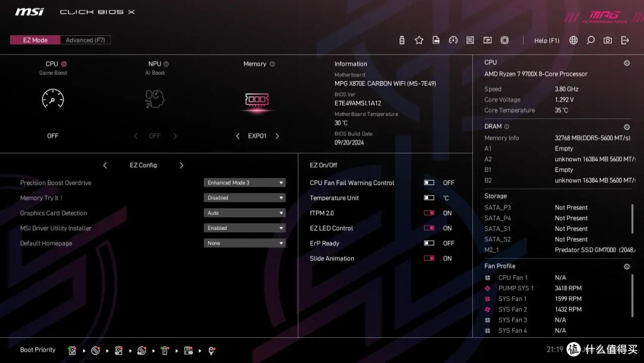Select the floppy disk boot device icon
Image resolution: width=644 pixels, height=363 pixels.
[x=188, y=350]
